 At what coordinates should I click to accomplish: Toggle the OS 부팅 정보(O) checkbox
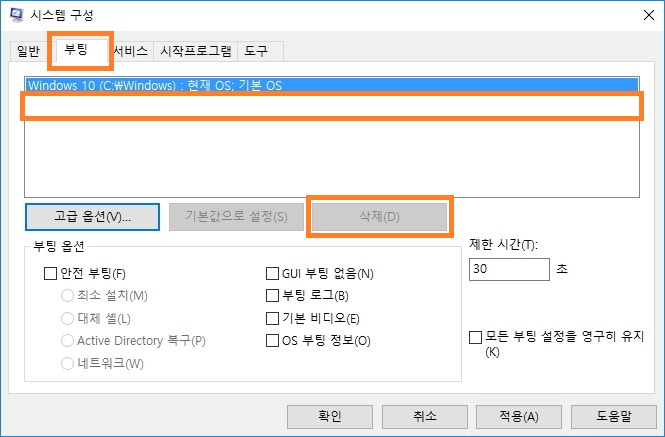pos(272,340)
